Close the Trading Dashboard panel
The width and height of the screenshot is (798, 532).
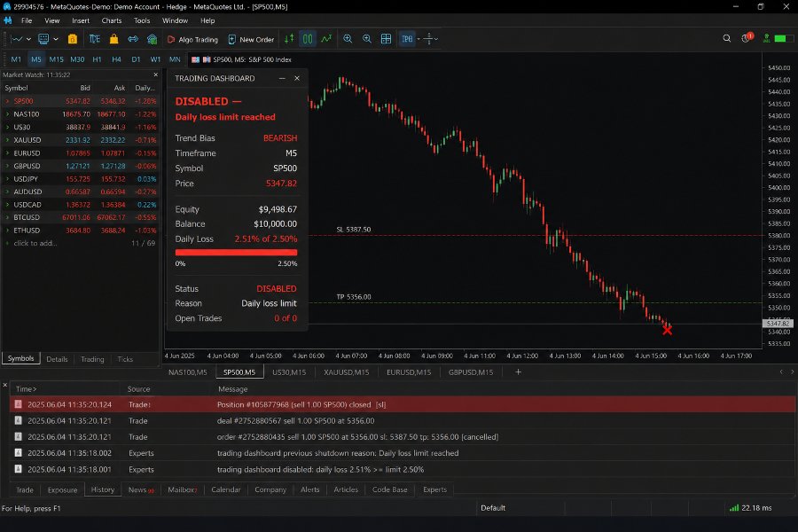coord(297,78)
